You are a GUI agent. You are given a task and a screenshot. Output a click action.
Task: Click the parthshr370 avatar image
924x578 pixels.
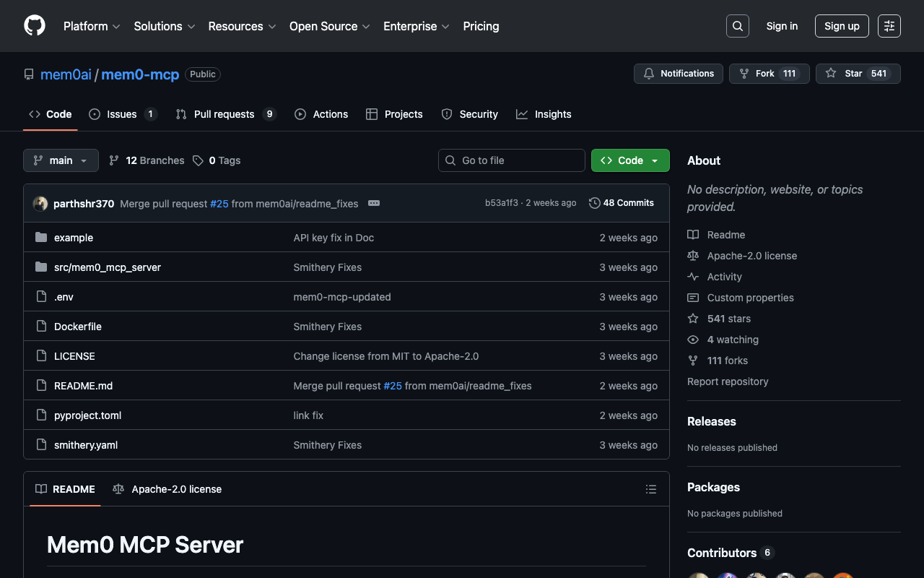40,204
